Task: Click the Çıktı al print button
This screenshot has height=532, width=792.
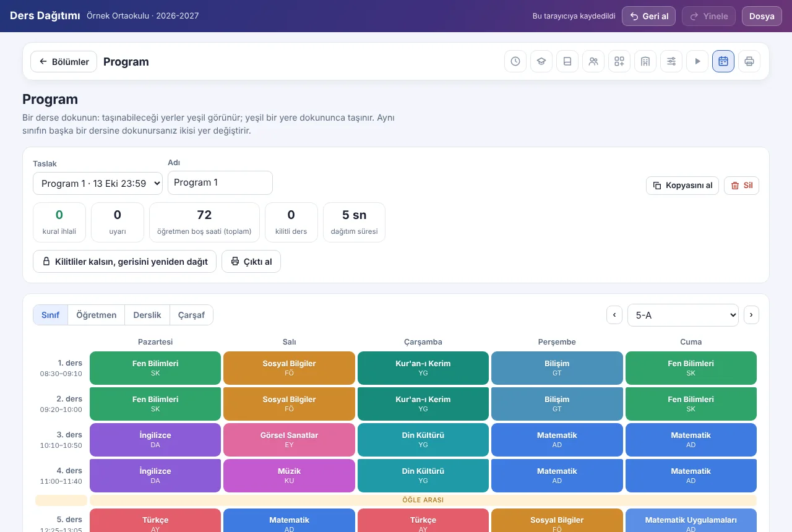Action: click(x=251, y=261)
